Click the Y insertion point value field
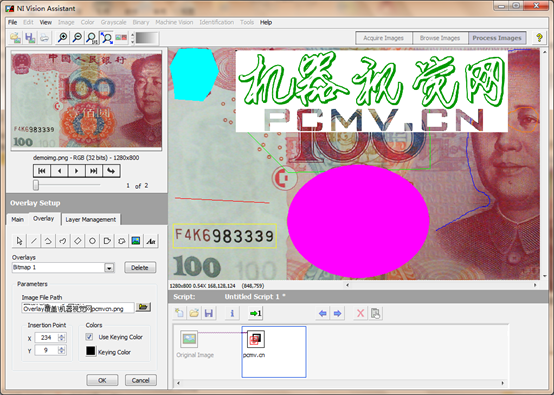Image resolution: width=554 pixels, height=395 pixels. (x=47, y=350)
